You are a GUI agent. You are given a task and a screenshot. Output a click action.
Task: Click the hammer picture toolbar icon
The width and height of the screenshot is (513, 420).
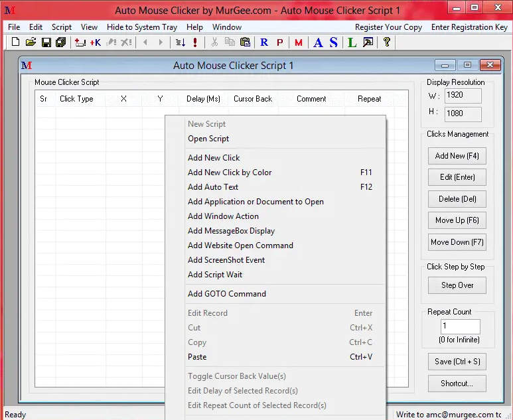(368, 42)
